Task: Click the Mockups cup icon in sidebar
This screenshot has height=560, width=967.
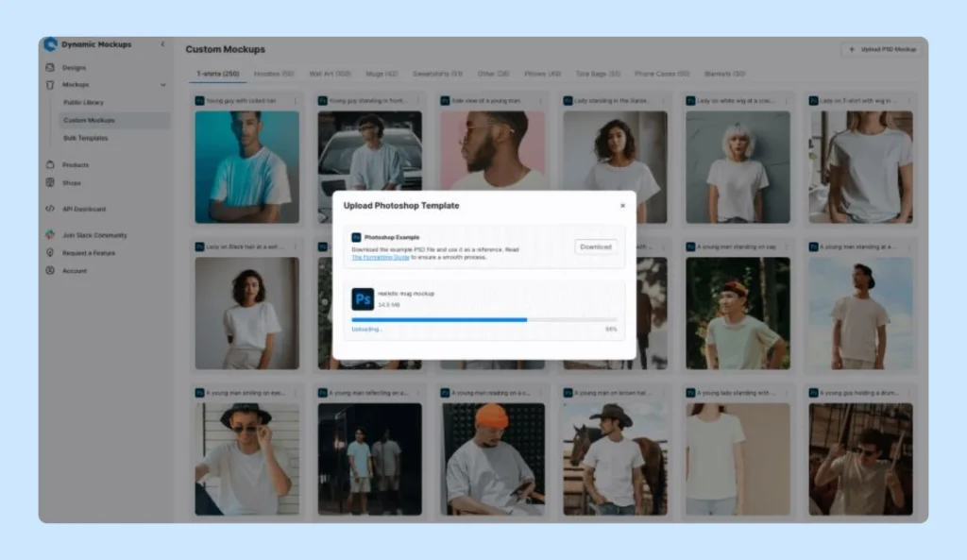Action: pos(50,84)
